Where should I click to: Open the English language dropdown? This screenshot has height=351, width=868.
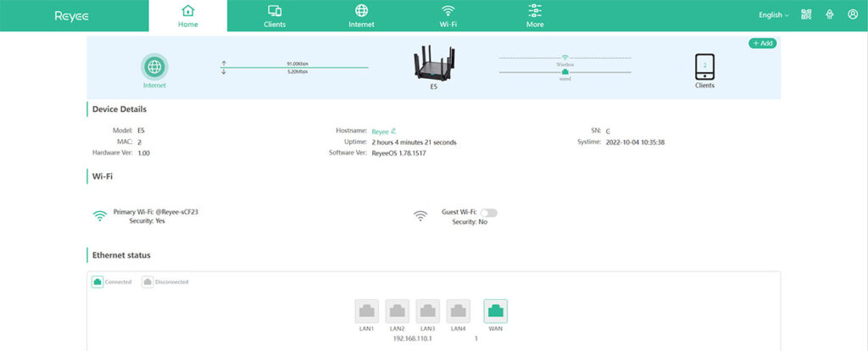(x=773, y=15)
